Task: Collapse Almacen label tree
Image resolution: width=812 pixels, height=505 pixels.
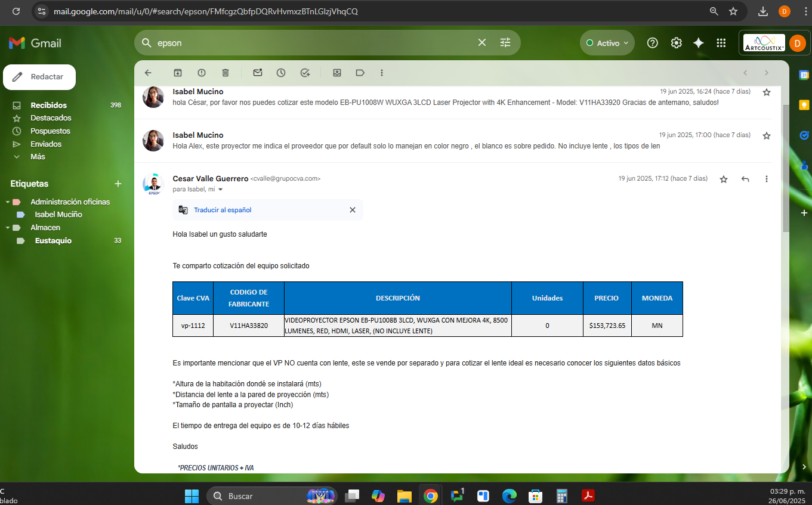Action: click(8, 228)
